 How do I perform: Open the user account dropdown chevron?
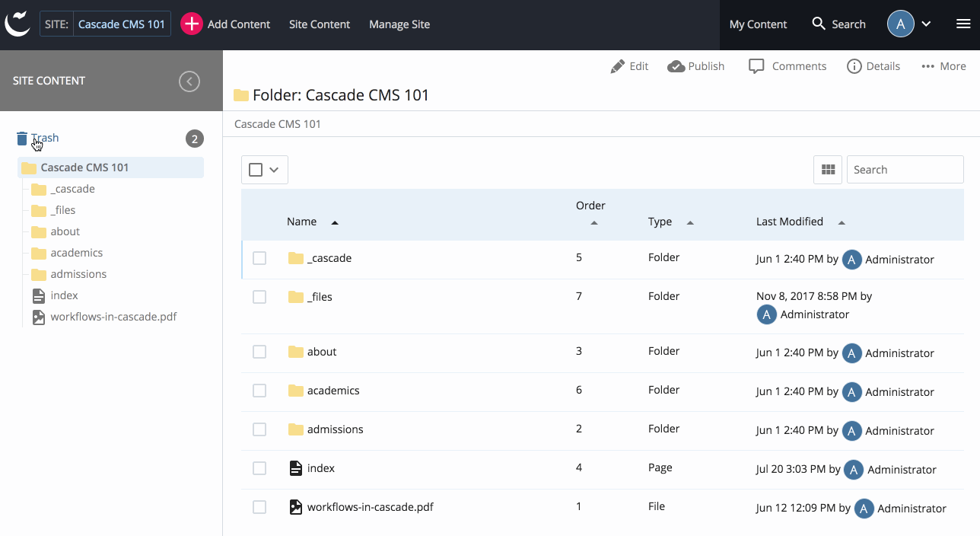(926, 24)
